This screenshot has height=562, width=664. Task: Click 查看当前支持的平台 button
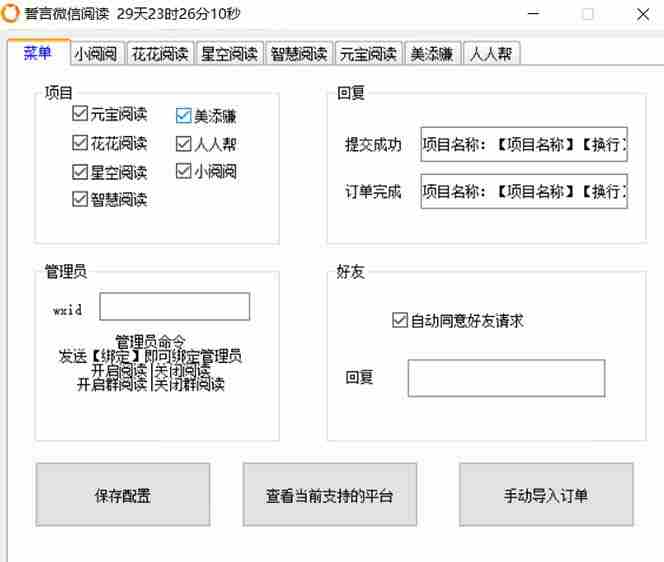pos(330,495)
